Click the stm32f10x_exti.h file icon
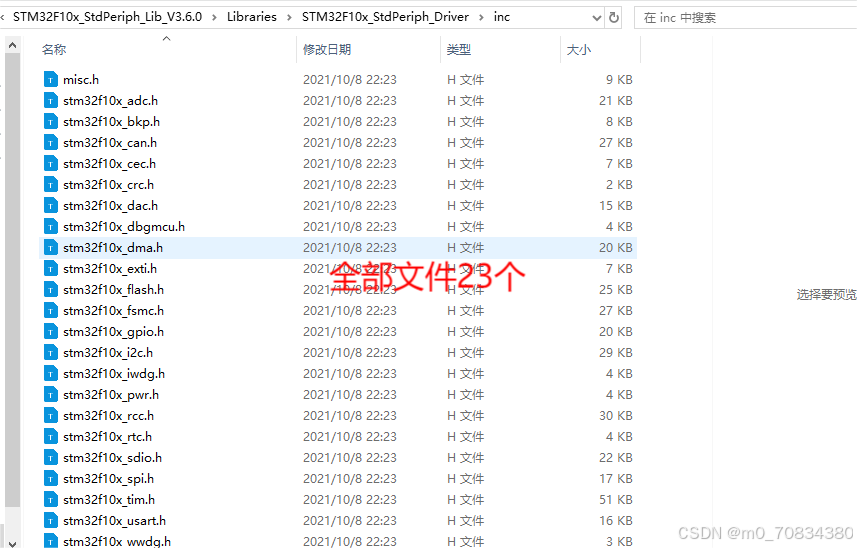This screenshot has height=548, width=857. pos(50,269)
